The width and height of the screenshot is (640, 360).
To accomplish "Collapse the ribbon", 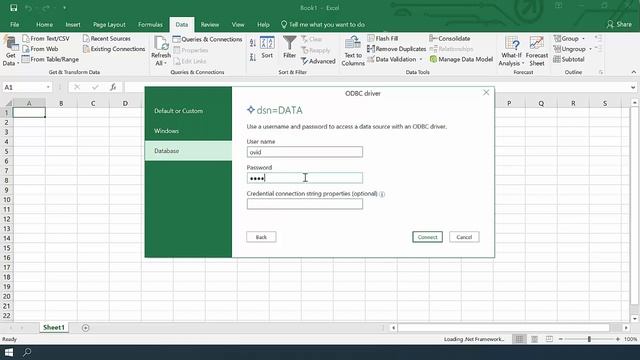I will tap(633, 72).
